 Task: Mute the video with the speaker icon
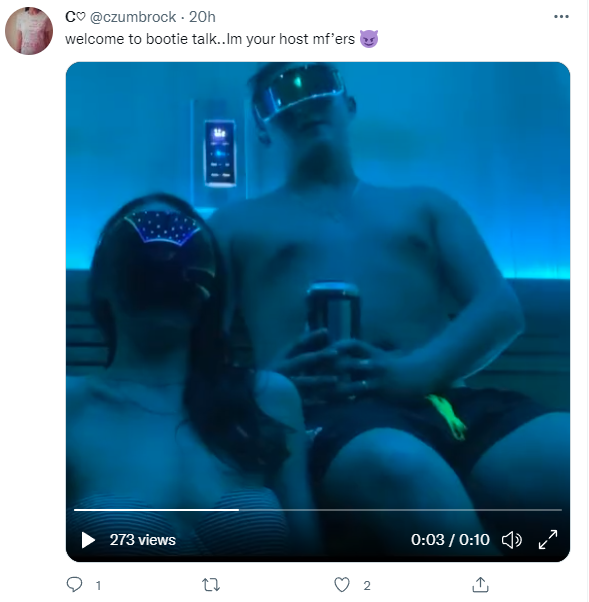(512, 540)
